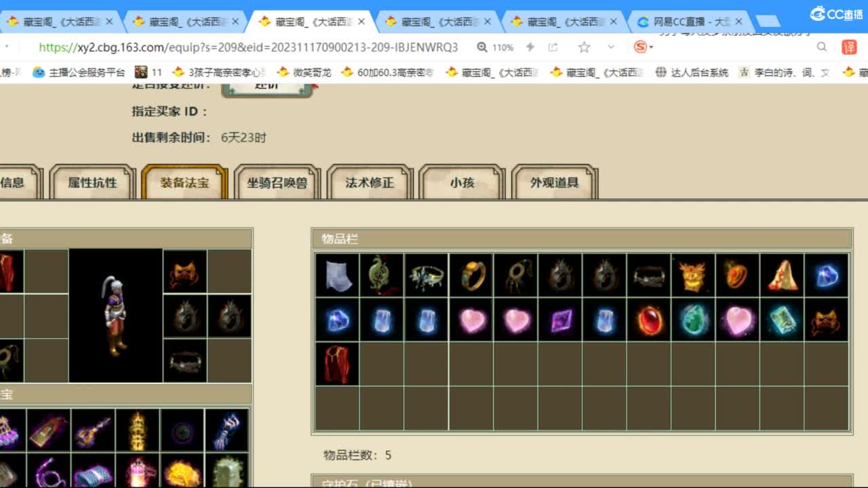Viewport: 868px width, 488px height.
Task: Select the purple diamond gem in inventory
Action: coord(560,320)
